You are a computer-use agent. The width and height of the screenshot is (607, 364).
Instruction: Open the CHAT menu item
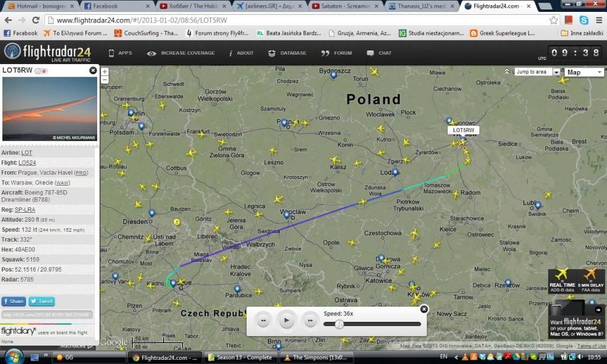(379, 53)
